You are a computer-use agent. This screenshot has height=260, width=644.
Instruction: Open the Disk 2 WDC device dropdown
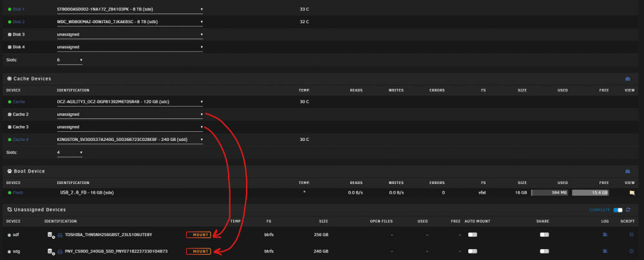(130, 22)
